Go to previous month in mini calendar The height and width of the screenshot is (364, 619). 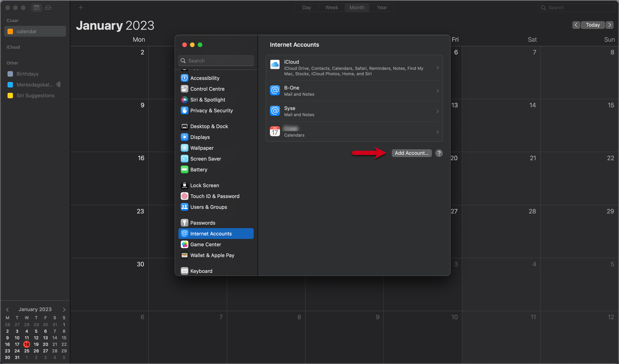7,309
